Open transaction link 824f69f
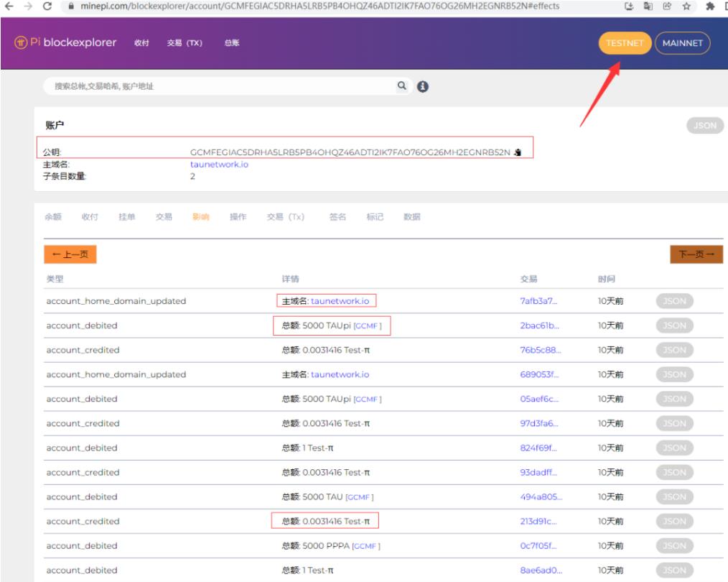 coord(538,448)
